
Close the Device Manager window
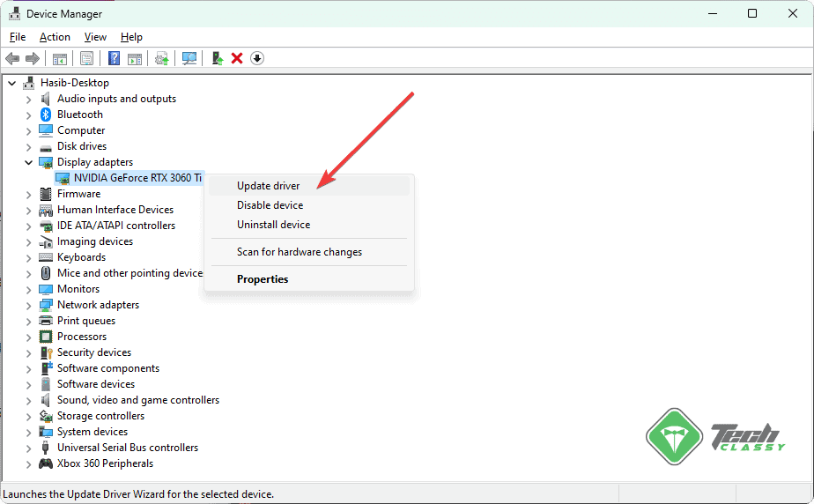coord(793,13)
